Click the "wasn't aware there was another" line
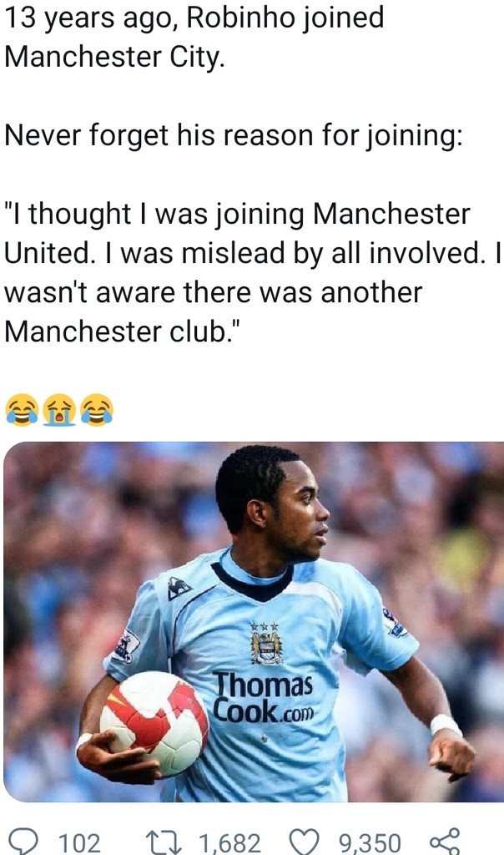This screenshot has width=504, height=855. coord(213,292)
